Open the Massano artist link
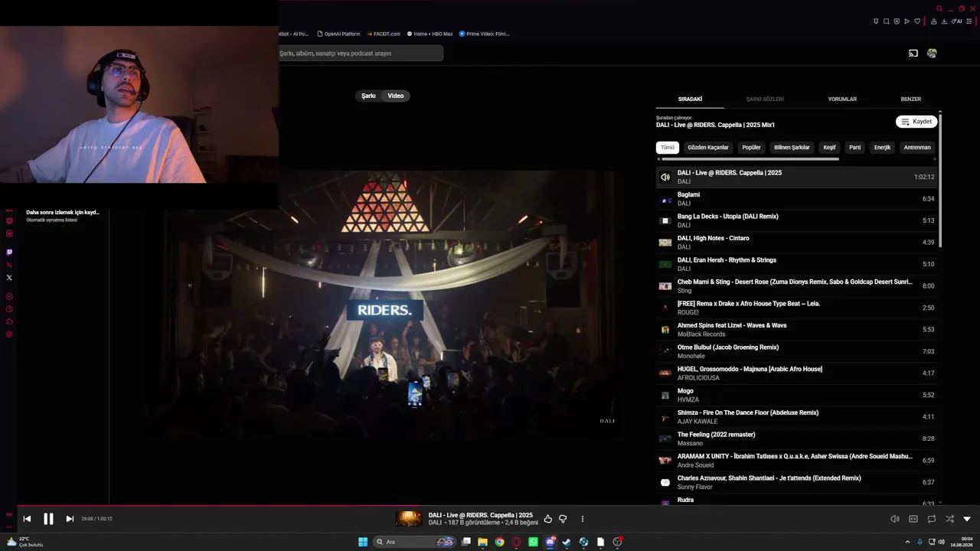This screenshot has height=551, width=980. pyautogui.click(x=690, y=443)
